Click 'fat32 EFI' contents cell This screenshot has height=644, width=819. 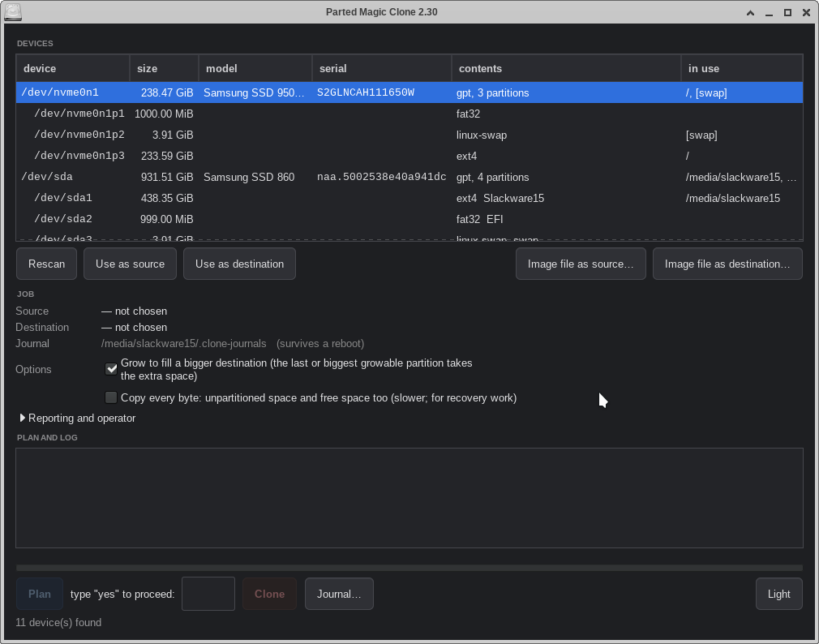tap(479, 219)
